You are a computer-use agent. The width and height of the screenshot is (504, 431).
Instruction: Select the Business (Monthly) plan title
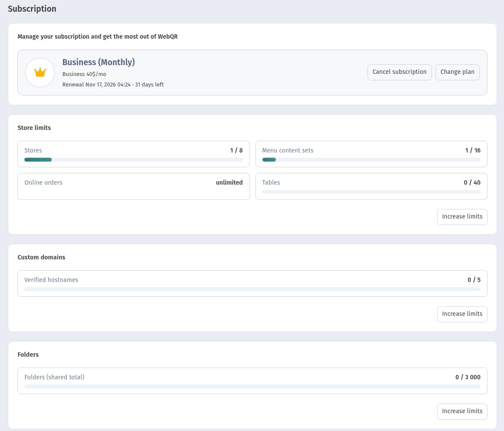click(x=98, y=62)
